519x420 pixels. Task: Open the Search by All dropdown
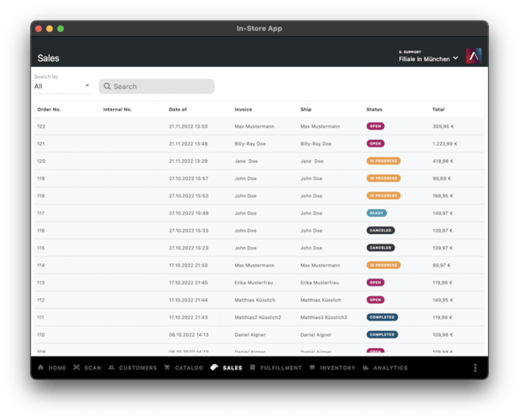[63, 87]
